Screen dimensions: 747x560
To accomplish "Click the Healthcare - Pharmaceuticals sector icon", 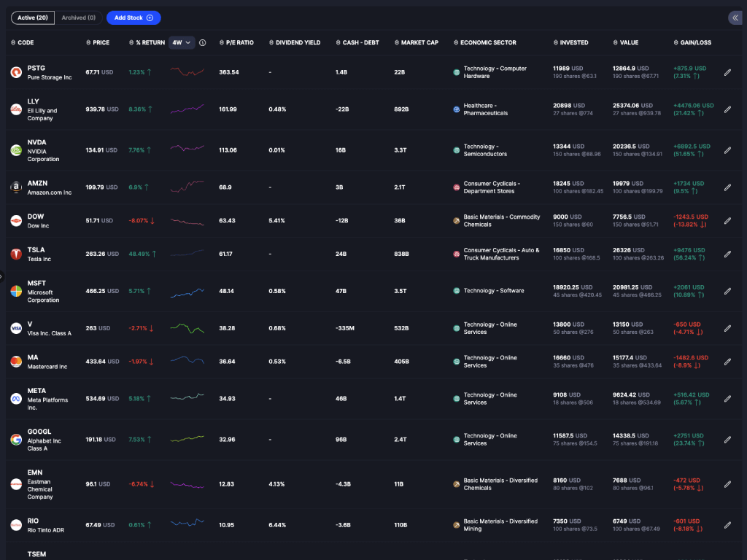I will [x=457, y=109].
